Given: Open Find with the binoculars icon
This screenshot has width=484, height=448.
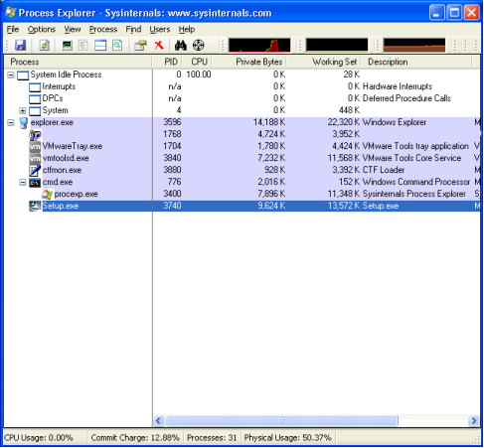Looking at the screenshot, I should [181, 45].
